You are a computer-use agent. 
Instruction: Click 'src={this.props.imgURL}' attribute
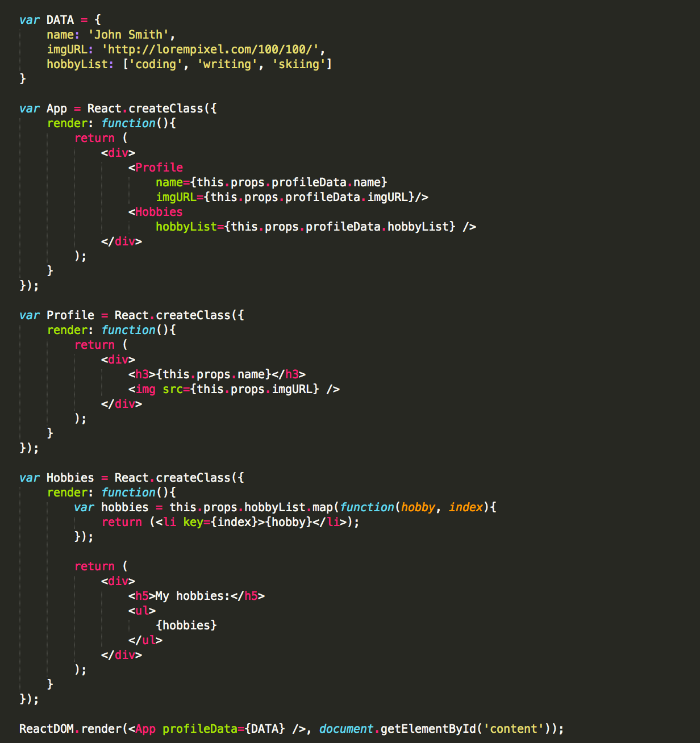pyautogui.click(x=241, y=389)
